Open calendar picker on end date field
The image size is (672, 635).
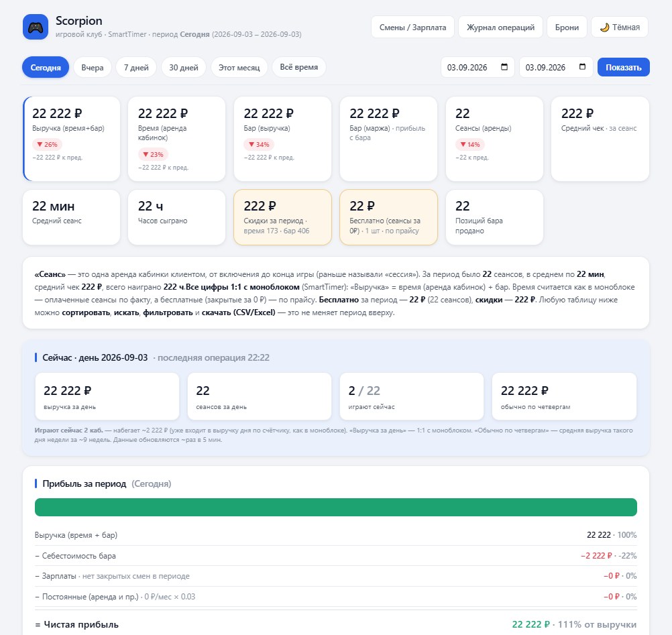[x=582, y=67]
